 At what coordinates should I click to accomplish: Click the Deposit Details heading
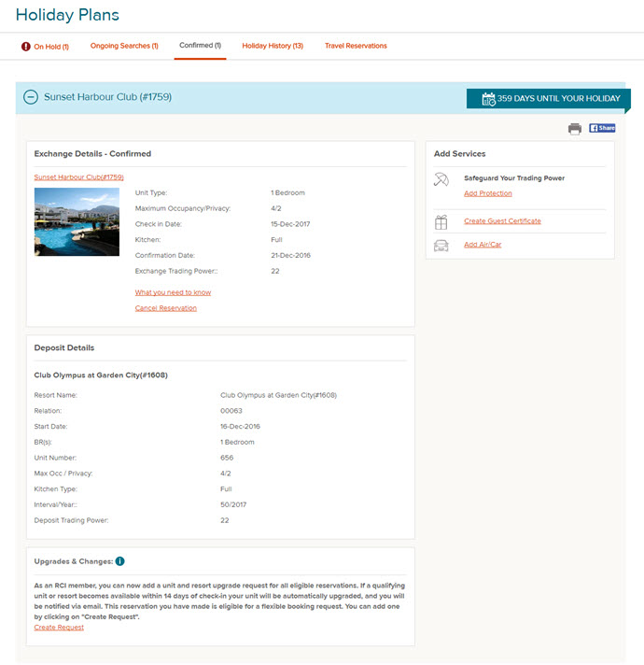click(x=64, y=347)
